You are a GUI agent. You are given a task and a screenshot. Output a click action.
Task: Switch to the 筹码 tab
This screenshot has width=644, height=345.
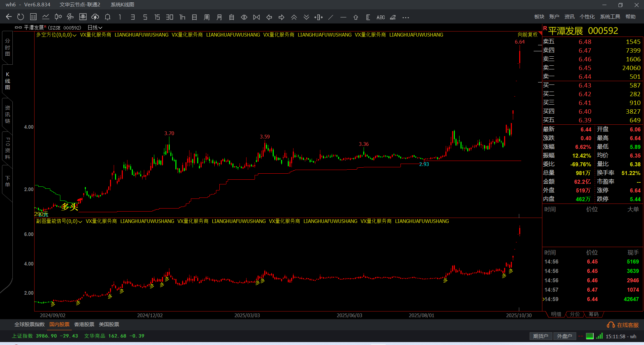click(594, 314)
